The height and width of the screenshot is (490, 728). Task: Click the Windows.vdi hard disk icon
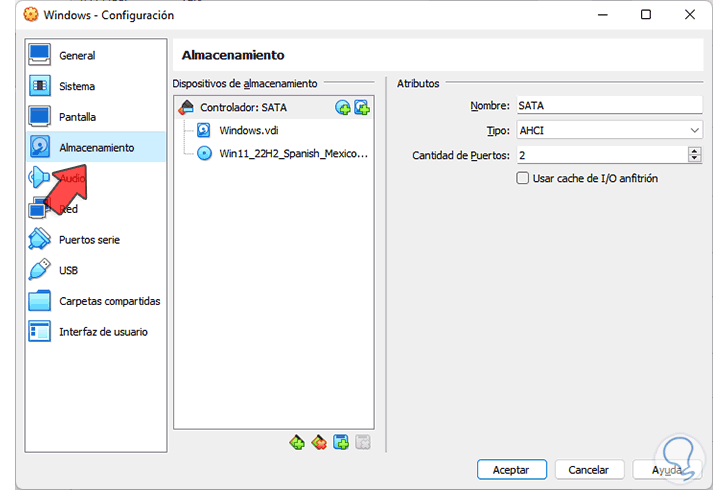(204, 130)
